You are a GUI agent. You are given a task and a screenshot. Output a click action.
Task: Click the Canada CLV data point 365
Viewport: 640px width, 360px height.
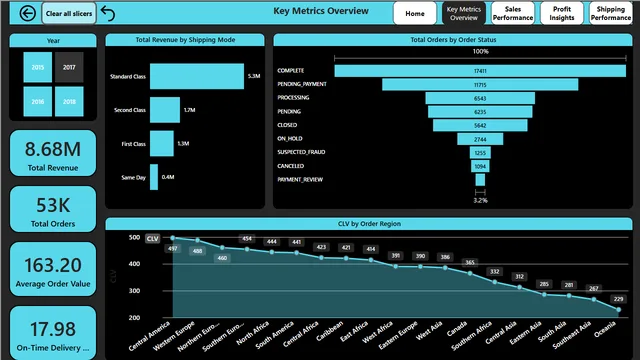coord(470,273)
